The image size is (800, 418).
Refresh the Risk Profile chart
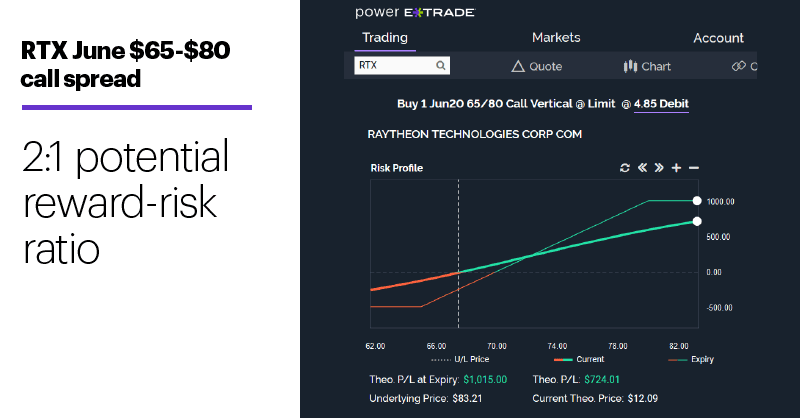click(624, 168)
